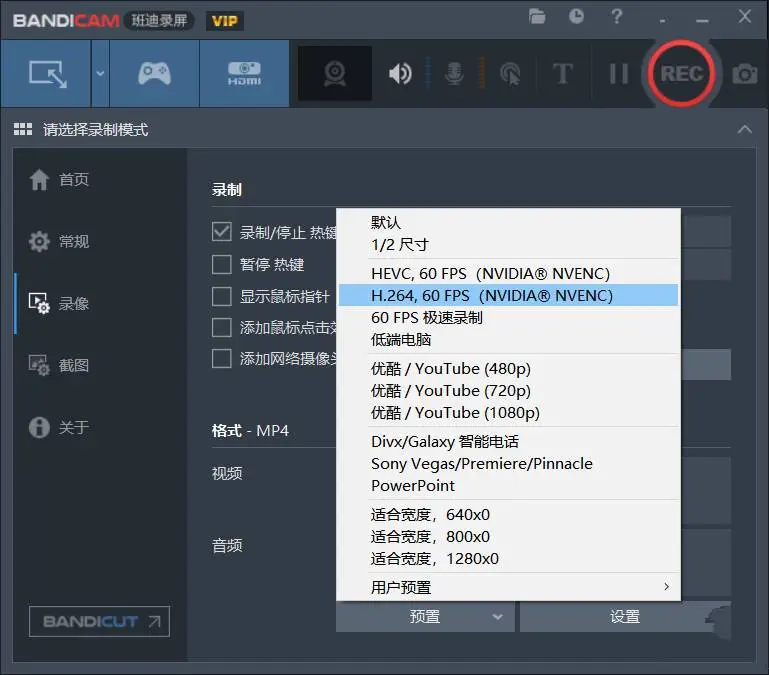Viewport: 769px width, 675px height.
Task: Click the 预置 dropdown button
Action: click(426, 617)
